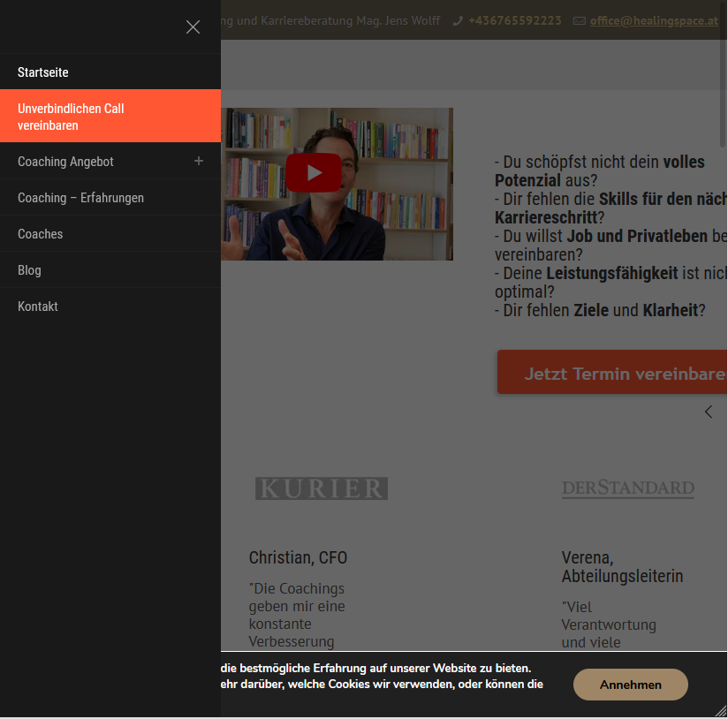Viewport: 728px width, 719px height.
Task: Click the window resize grip icon
Action: coord(722,712)
